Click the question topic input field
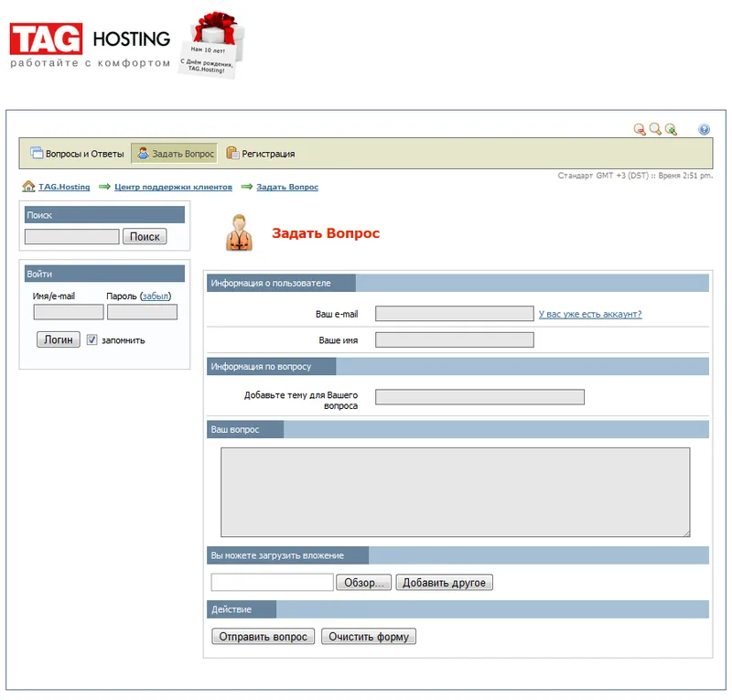732x700 pixels. coord(479,397)
